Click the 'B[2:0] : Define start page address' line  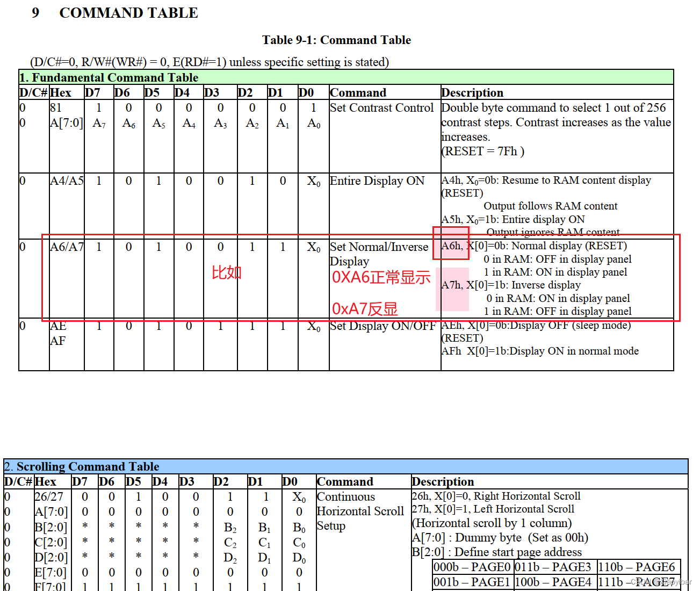497,552
